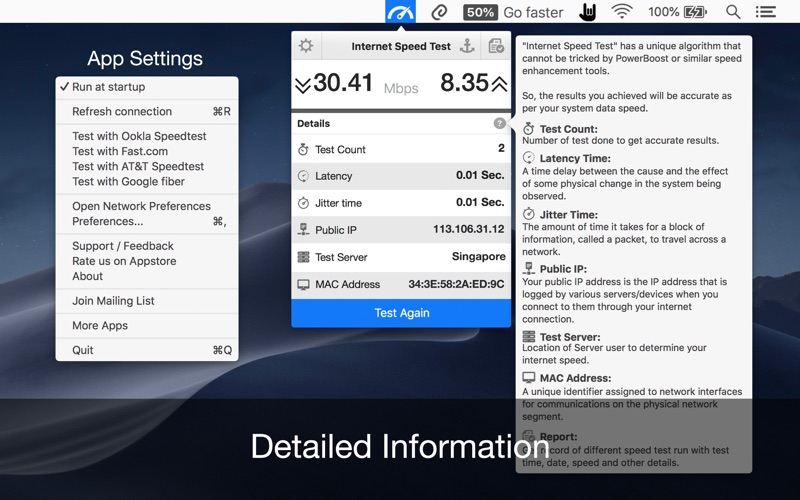Screen dimensions: 800x500
Task: Click the clock icon in the Latency row
Action: point(303,176)
